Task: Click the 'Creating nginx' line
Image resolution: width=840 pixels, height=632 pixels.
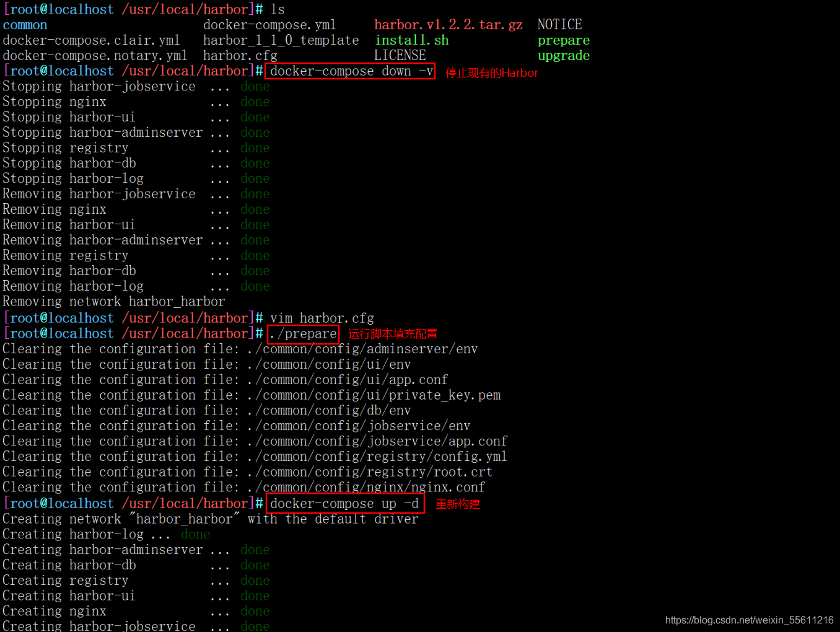Action: 136,612
